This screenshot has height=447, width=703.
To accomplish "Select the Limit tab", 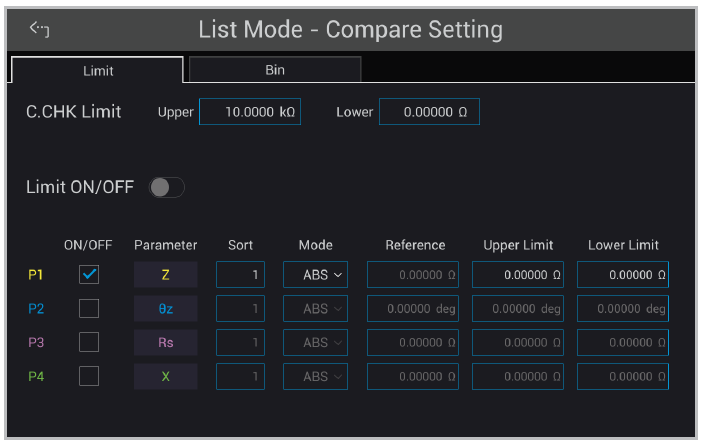I will pos(97,71).
